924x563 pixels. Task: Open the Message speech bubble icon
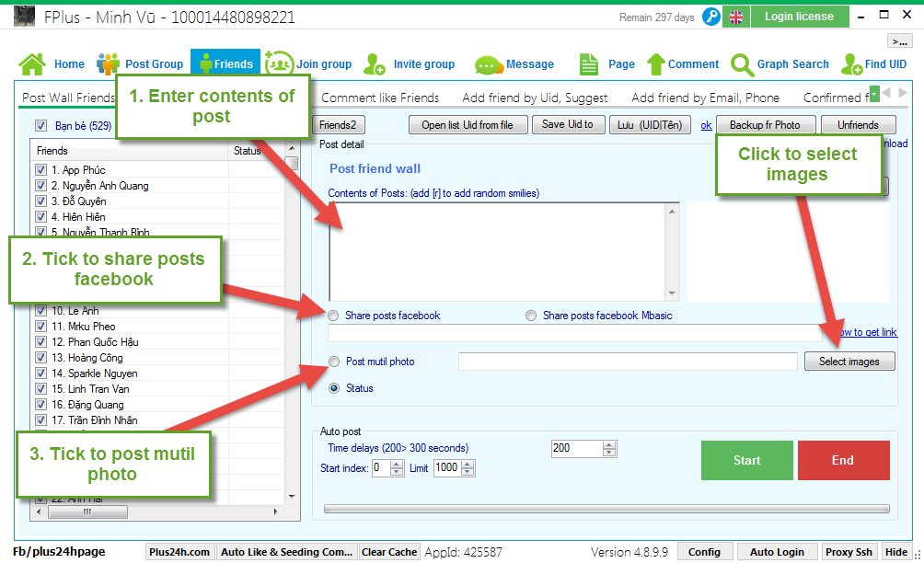click(488, 64)
